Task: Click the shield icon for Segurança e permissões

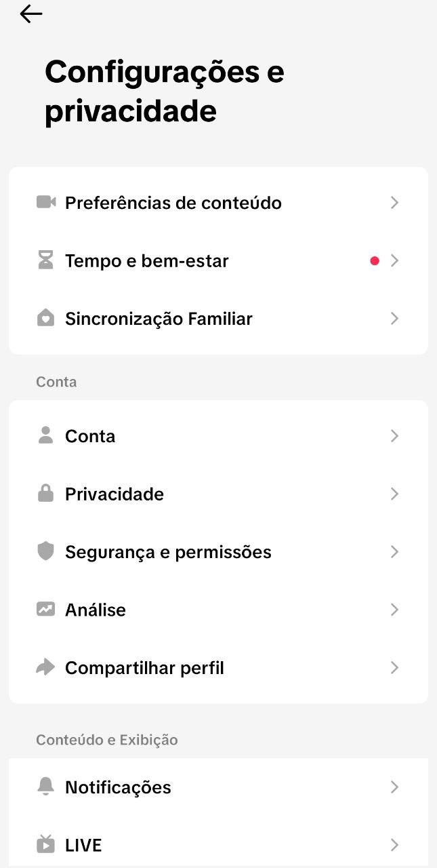Action: (x=45, y=551)
